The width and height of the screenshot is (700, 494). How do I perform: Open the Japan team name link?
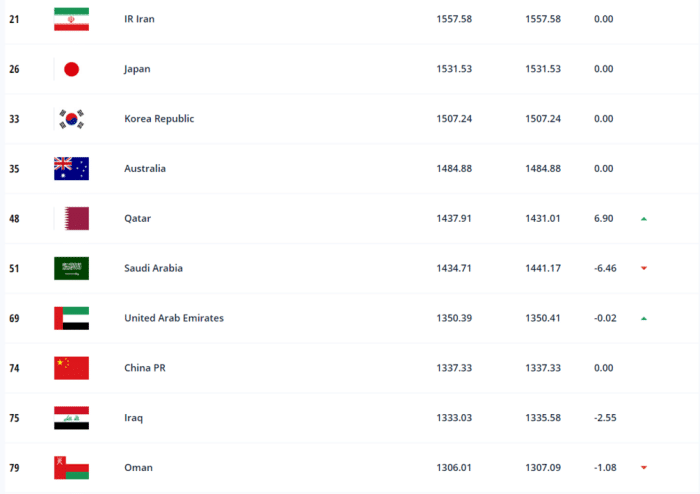click(137, 69)
